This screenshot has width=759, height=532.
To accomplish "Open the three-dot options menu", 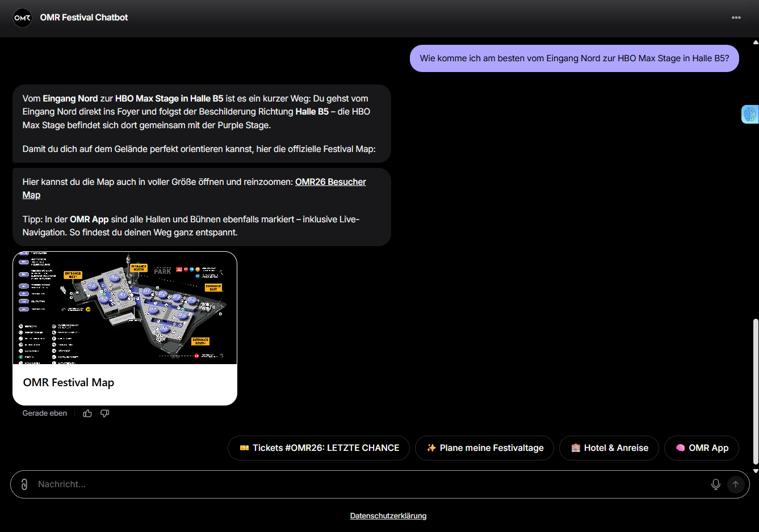I will pos(736,18).
